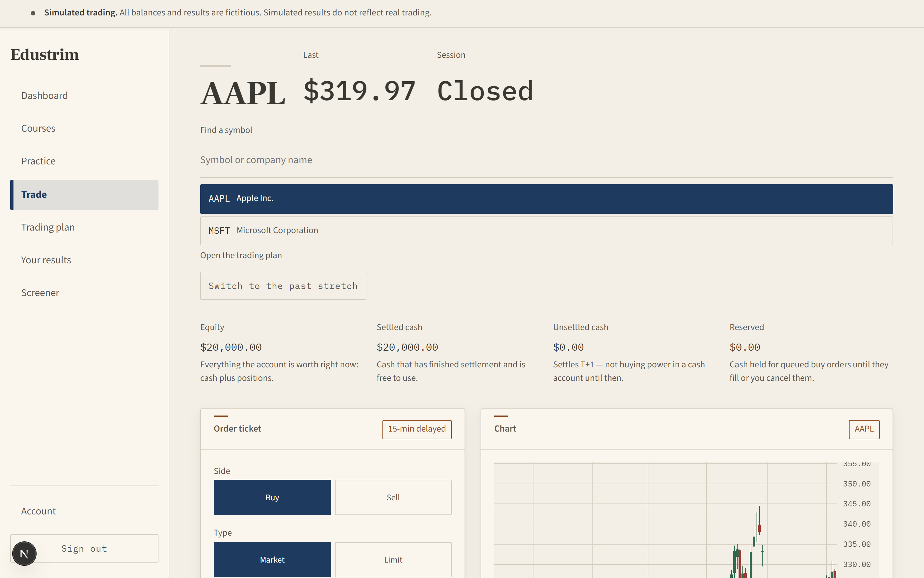
Task: Click the Unsettled cash $0.00 value
Action: pos(568,347)
